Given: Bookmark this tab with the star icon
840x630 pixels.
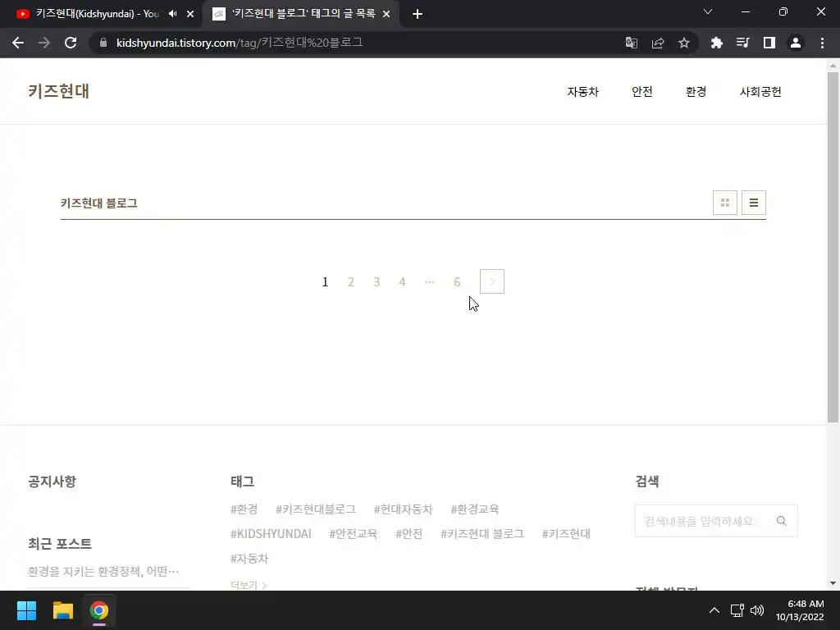Looking at the screenshot, I should click(684, 43).
